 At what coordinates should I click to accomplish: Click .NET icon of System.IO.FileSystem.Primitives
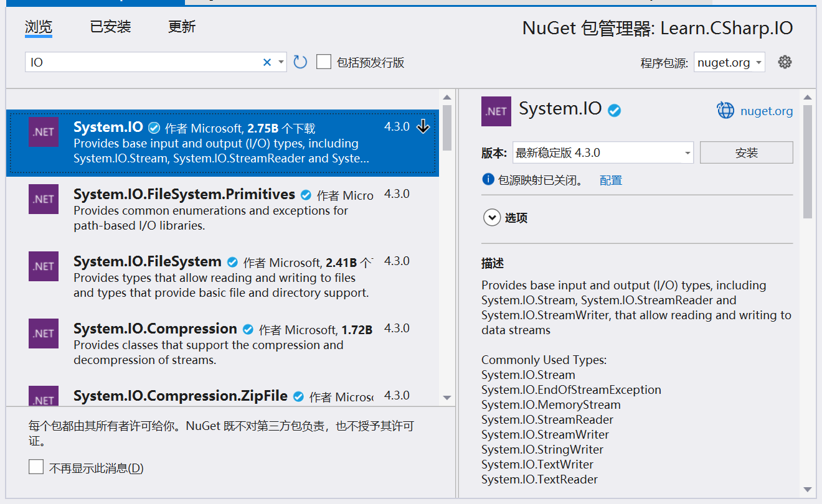pyautogui.click(x=44, y=199)
